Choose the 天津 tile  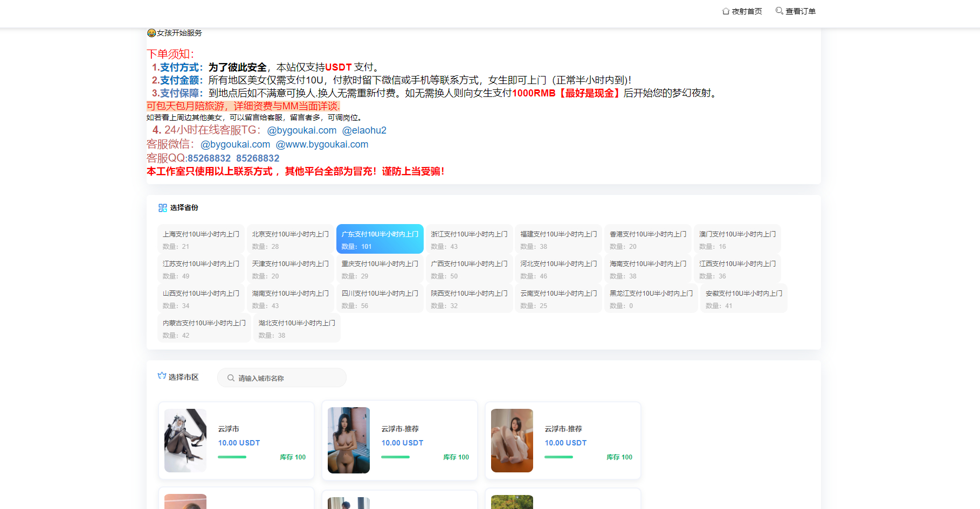click(291, 269)
